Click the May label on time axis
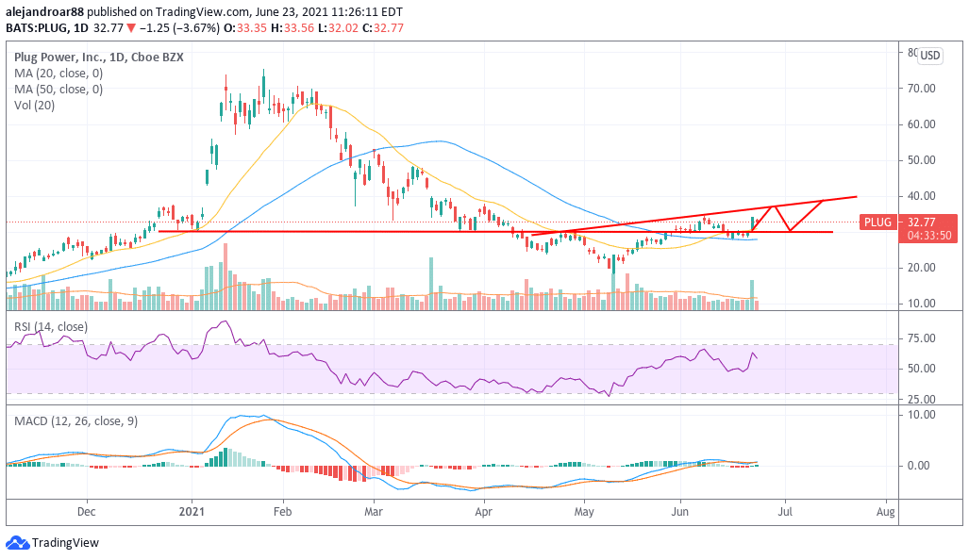The width and height of the screenshot is (969, 560). [x=584, y=512]
